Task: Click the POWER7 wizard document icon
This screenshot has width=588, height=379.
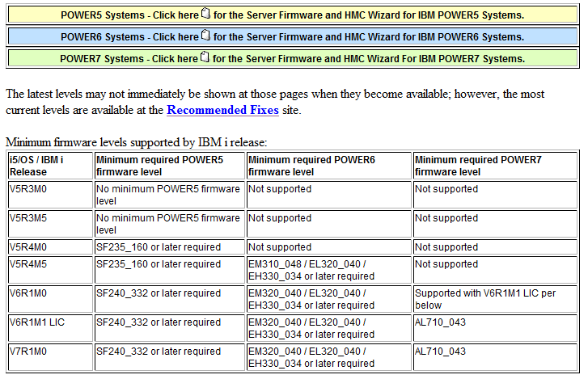Action: (205, 57)
